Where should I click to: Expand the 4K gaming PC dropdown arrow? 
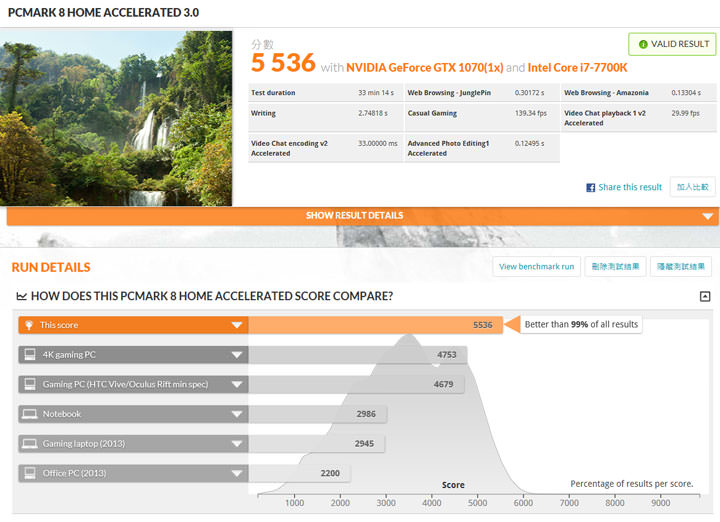pos(238,355)
